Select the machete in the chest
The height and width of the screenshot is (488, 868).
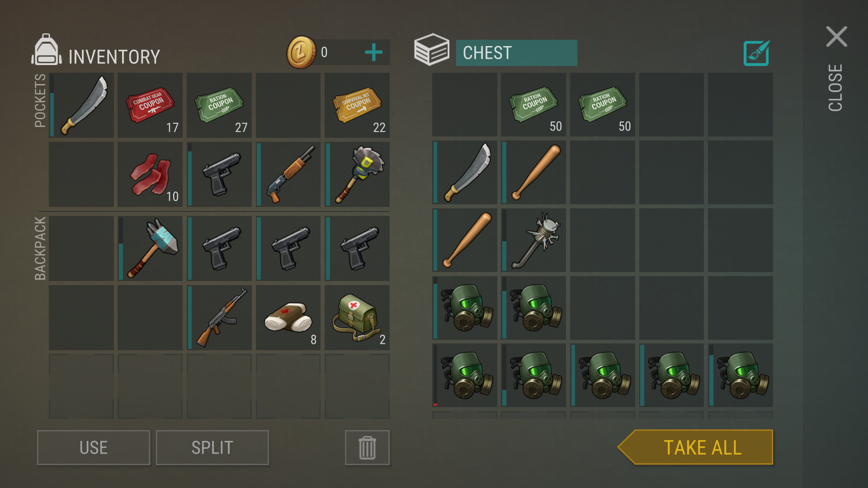pos(464,172)
